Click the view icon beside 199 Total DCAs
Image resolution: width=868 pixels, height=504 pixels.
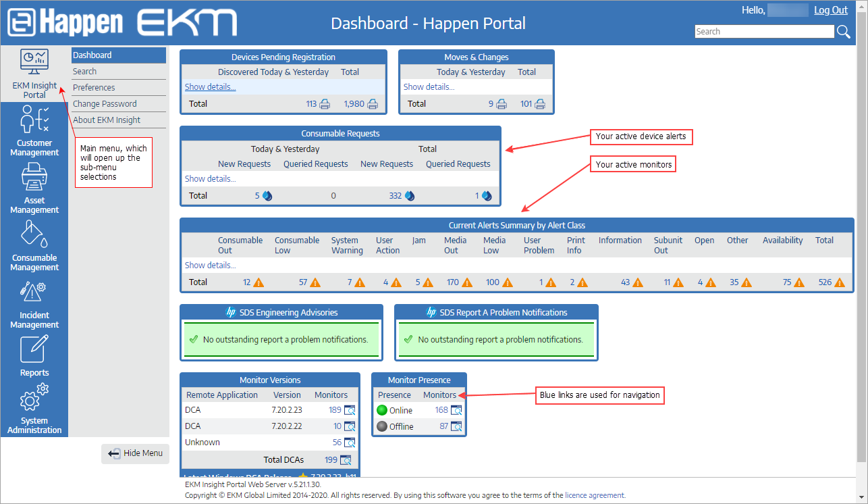tap(346, 460)
